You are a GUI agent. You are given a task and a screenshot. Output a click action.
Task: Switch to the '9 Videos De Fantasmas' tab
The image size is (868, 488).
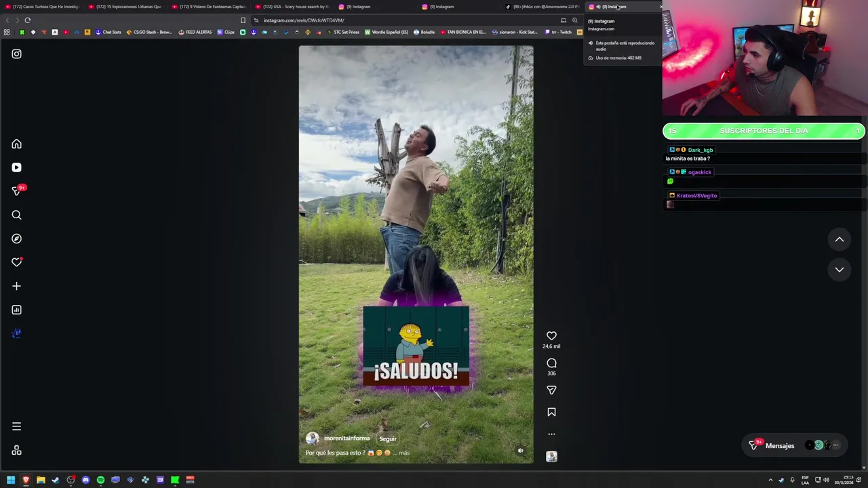point(208,7)
